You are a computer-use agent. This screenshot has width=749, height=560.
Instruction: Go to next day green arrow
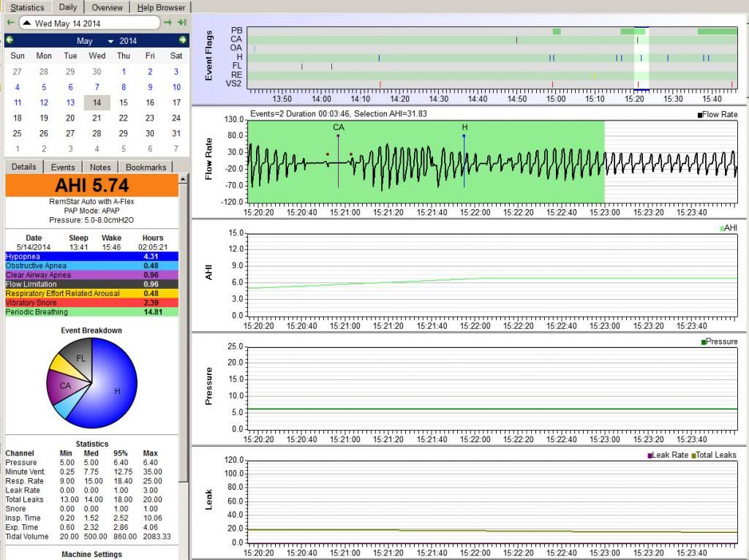pos(168,23)
